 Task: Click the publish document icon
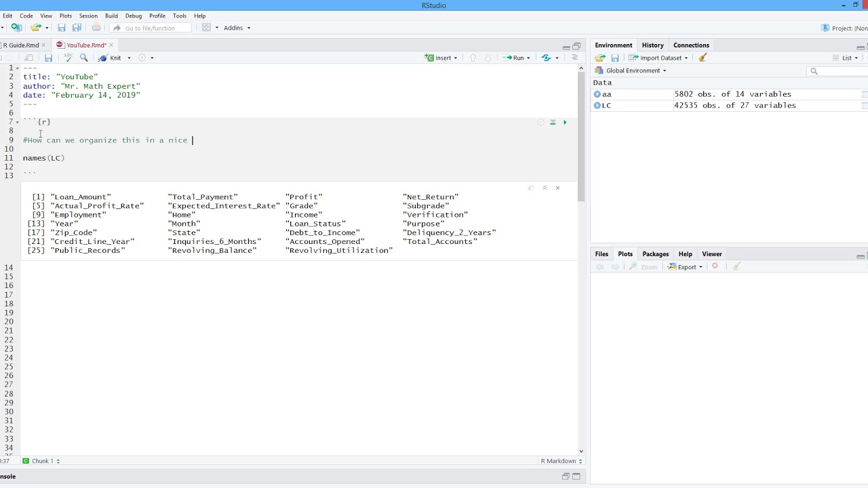tap(547, 58)
